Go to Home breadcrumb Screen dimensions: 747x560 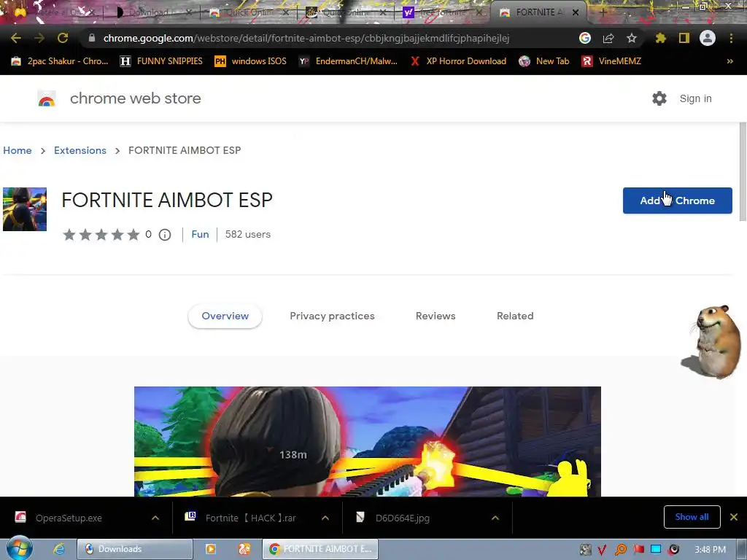(18, 150)
